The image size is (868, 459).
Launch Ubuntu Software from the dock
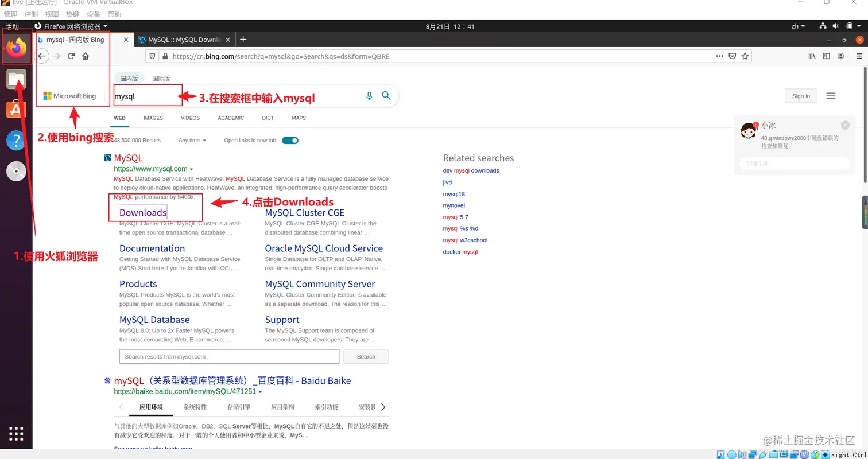click(16, 109)
